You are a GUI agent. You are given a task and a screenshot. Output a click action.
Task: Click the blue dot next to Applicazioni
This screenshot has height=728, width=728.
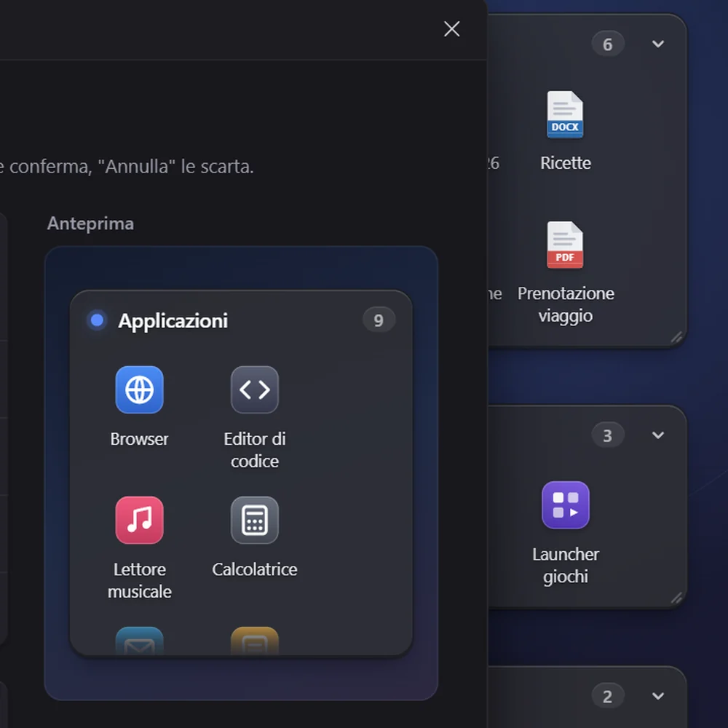pyautogui.click(x=97, y=320)
